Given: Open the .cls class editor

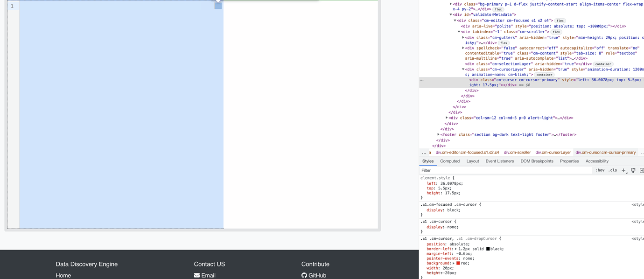Looking at the screenshot, I should tap(613, 170).
